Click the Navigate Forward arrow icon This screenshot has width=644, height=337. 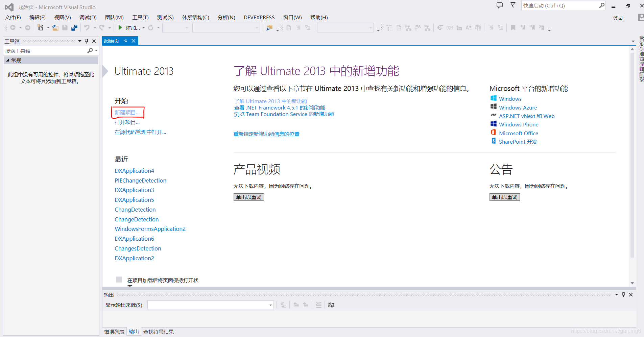point(28,28)
